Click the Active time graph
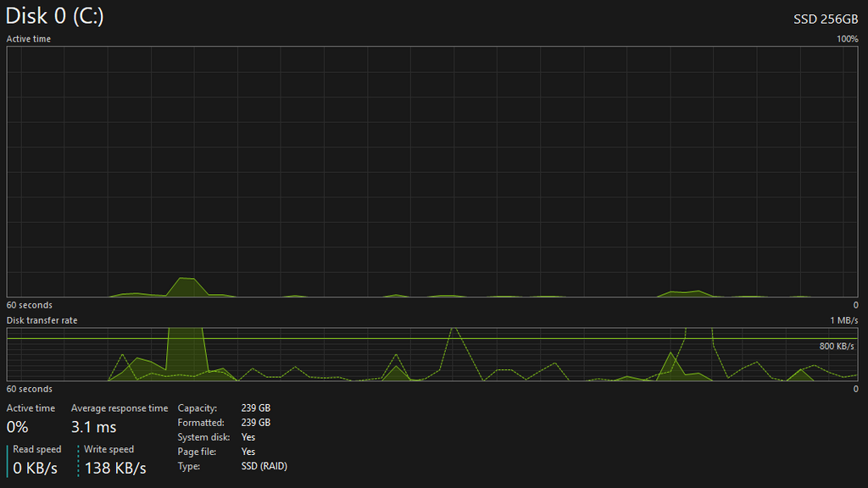The image size is (868, 488). point(432,171)
